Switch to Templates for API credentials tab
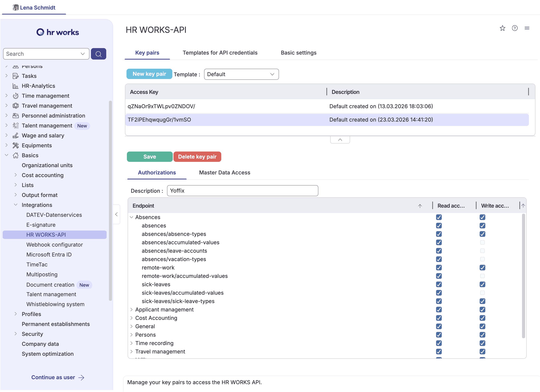Viewport: 540px width, 392px height. pos(220,53)
